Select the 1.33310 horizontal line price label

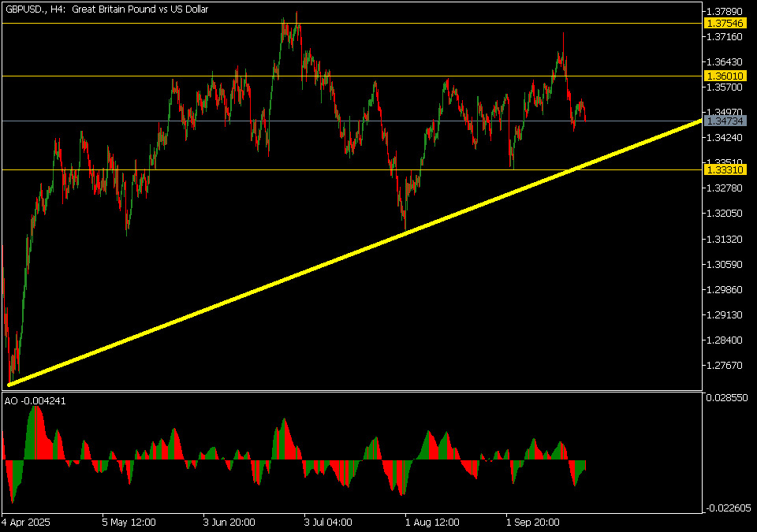coord(725,169)
